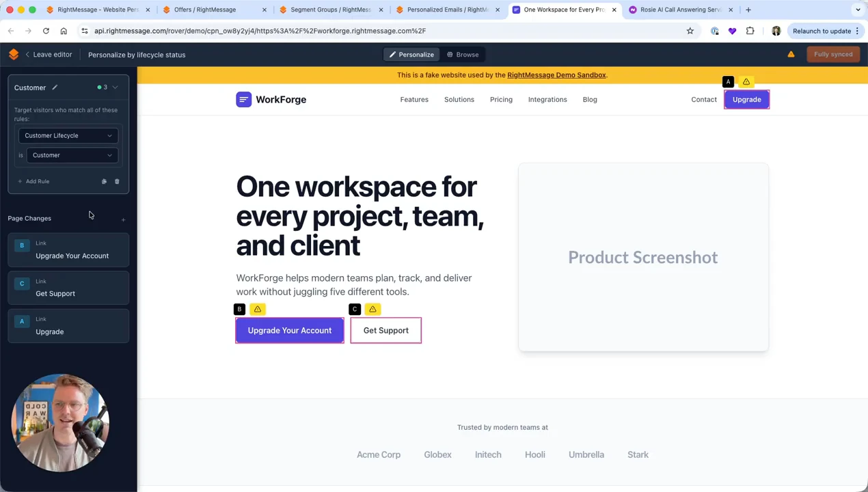This screenshot has height=492, width=868.
Task: Click the Upgrade Your Account button on the page
Action: [x=290, y=331]
